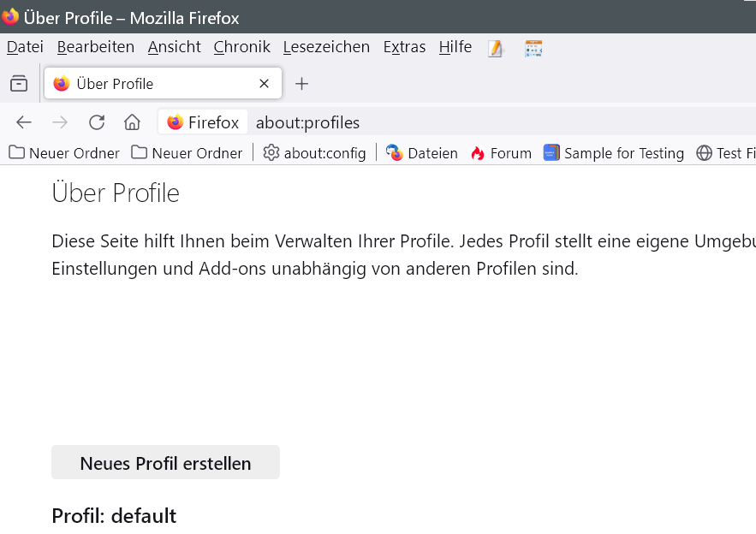Click the Neues Profil erstellen button
The image size is (756, 534).
tap(165, 463)
